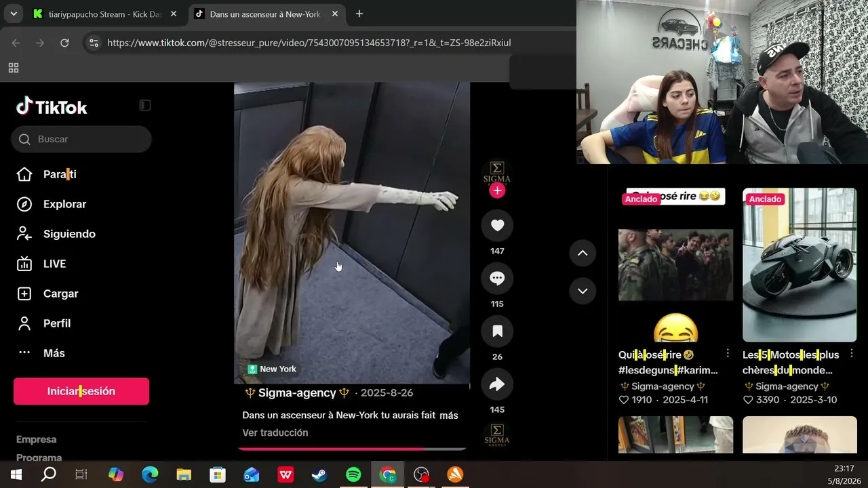Viewport: 868px width, 488px height.
Task: Open a new browser tab
Action: 359,14
